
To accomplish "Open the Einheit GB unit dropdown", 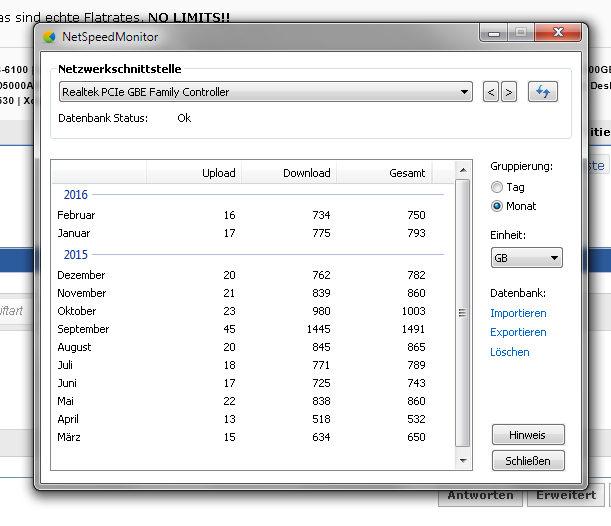I will 526,258.
